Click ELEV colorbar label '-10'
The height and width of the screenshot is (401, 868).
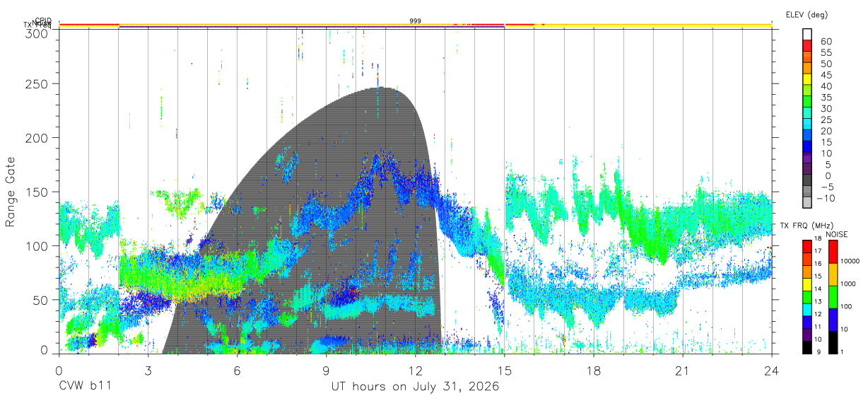[x=826, y=198]
